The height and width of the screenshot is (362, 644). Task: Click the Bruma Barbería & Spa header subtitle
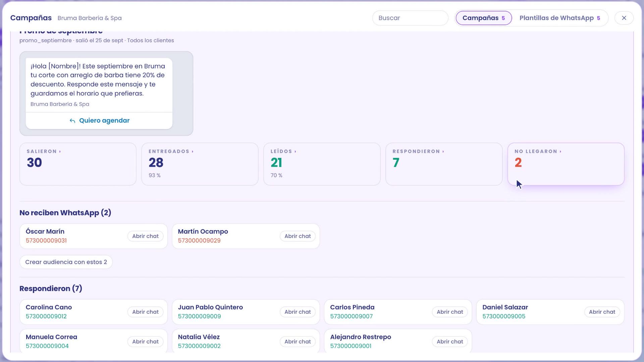coord(90,18)
